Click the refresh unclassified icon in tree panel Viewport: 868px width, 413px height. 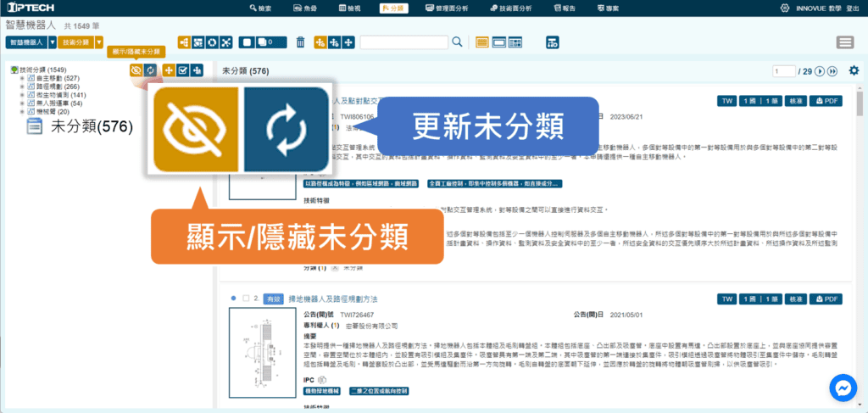[151, 70]
